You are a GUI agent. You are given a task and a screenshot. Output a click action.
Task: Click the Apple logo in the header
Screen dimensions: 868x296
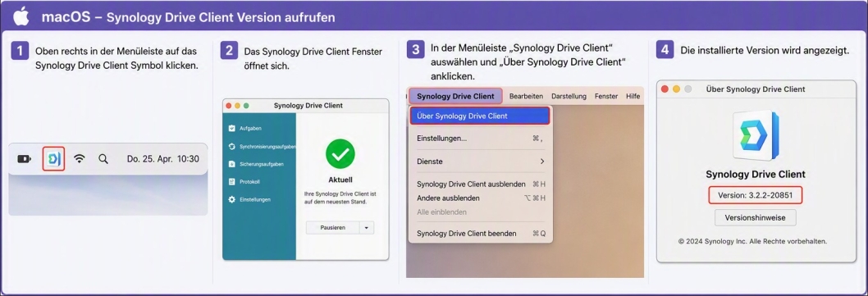pyautogui.click(x=21, y=16)
